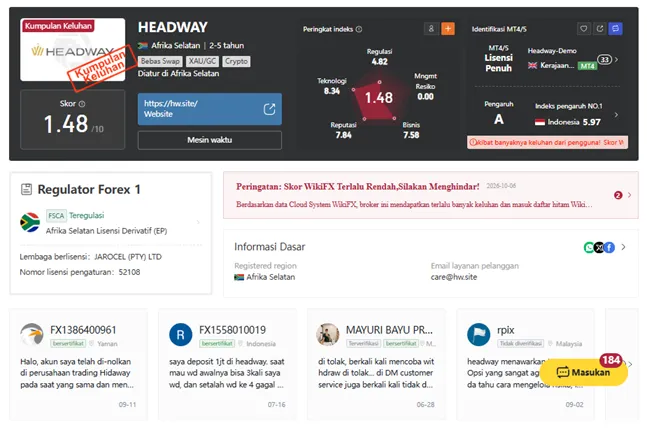647x428 pixels.
Task: Click the Crypto tag
Action: (x=236, y=61)
